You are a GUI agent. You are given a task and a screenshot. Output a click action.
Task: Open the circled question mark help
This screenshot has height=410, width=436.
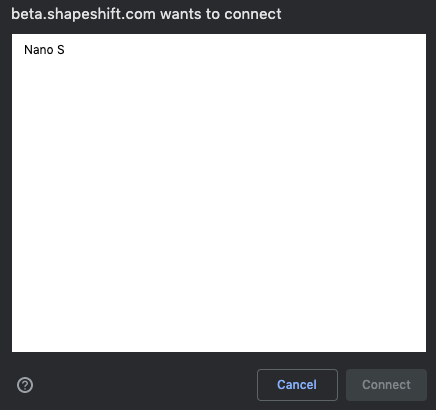[x=25, y=385]
